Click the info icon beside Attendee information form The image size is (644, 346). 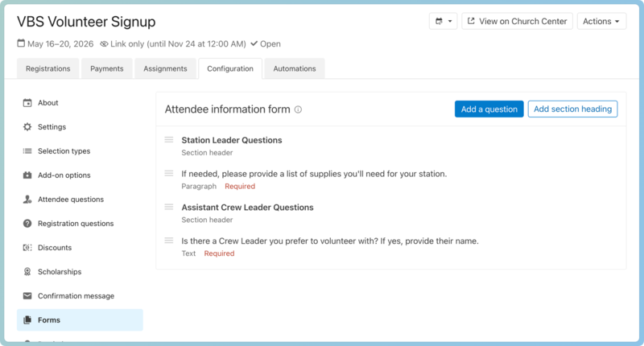298,109
